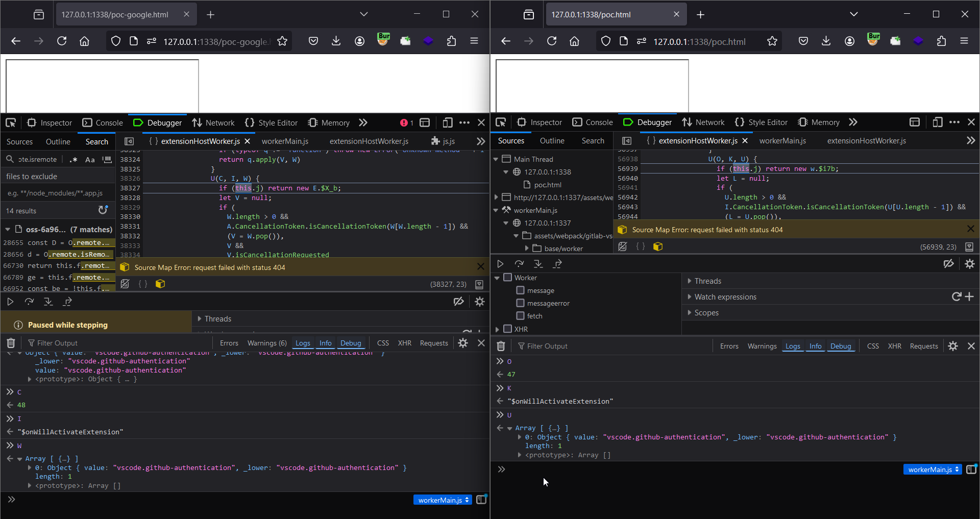Toggle whole word match in left search
The height and width of the screenshot is (519, 980).
[x=107, y=159]
